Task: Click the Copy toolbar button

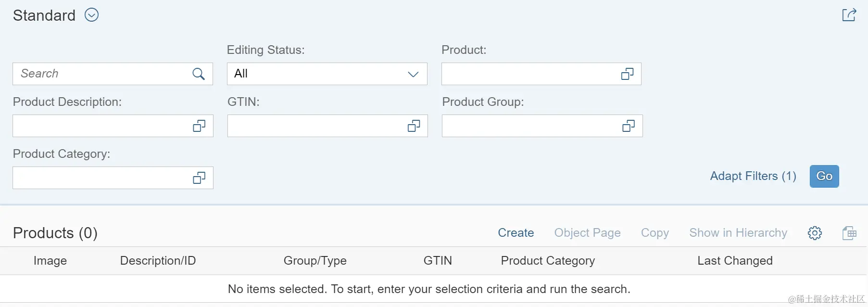Action: pos(654,233)
